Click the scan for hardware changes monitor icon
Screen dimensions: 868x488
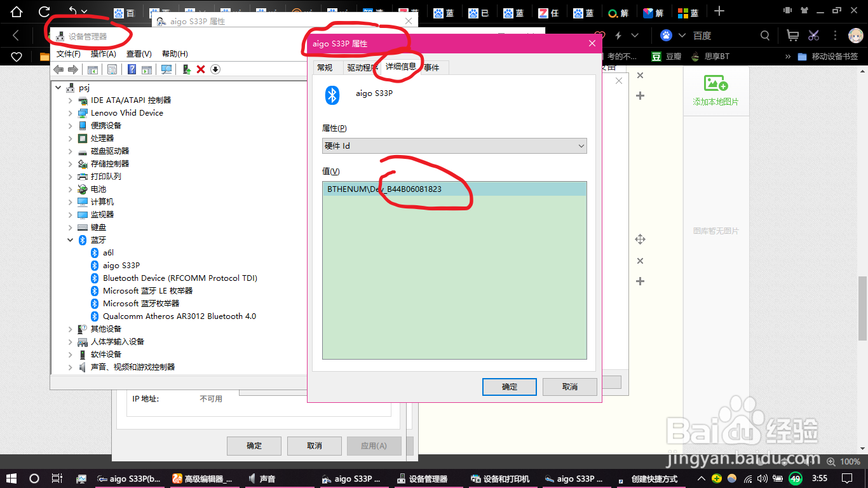pyautogui.click(x=166, y=69)
